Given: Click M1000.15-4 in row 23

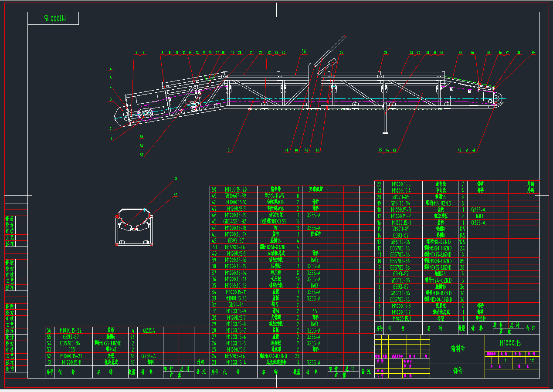Looking at the screenshot, I should click(236, 362).
